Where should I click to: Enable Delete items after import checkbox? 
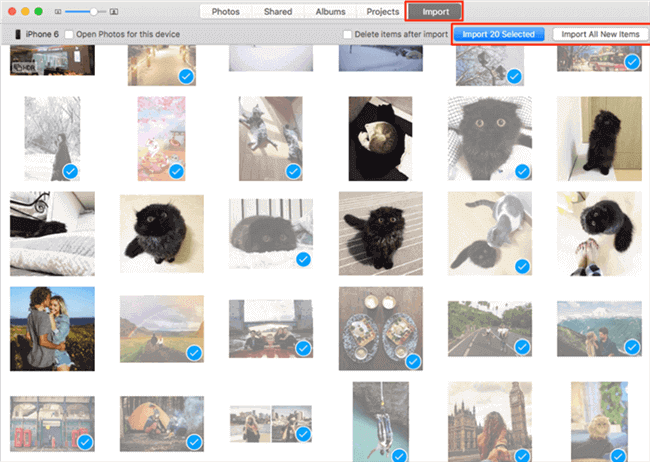coord(347,34)
